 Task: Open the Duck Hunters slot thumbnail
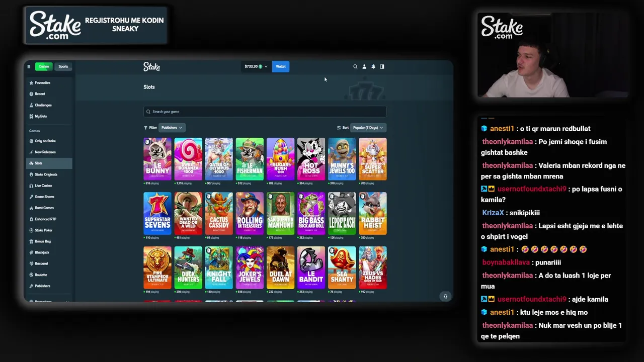coord(188,267)
